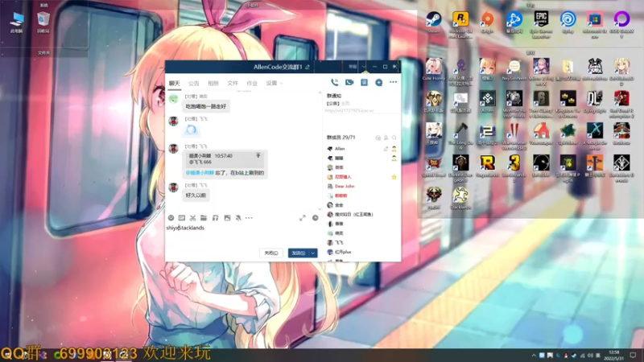Open Rockstar Games Launcher shortcut
The image size is (644, 362).
coord(460,25)
